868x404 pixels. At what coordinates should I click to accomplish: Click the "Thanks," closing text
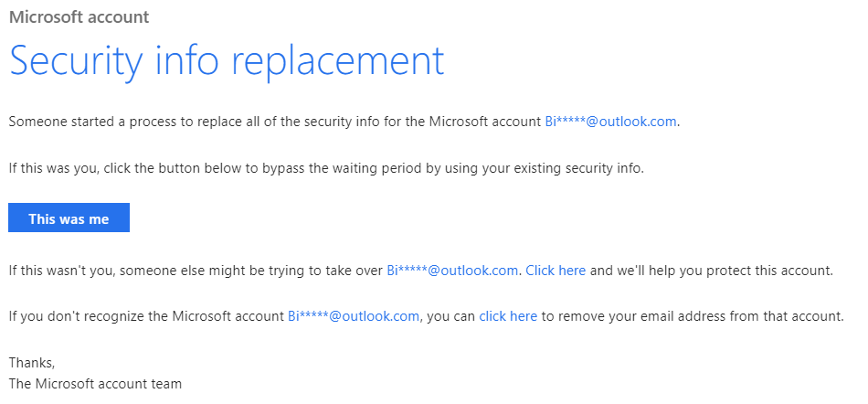tap(32, 363)
